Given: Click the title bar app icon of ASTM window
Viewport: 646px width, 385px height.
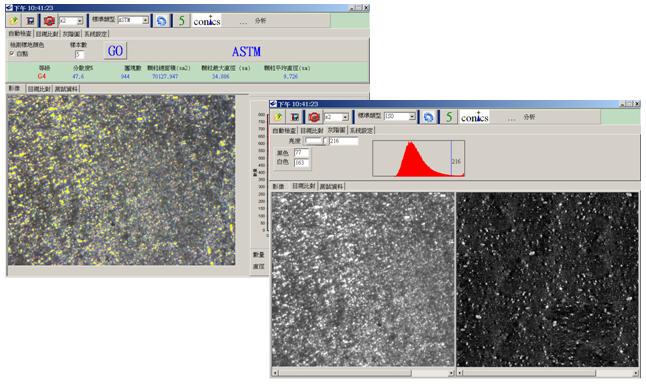Looking at the screenshot, I should (x=9, y=8).
